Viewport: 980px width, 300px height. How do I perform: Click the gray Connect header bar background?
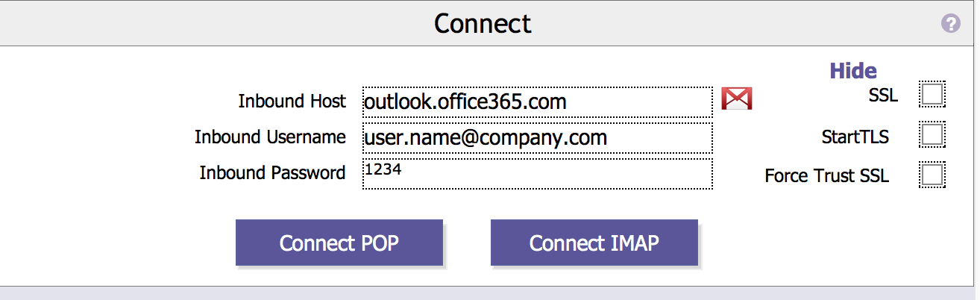click(224, 24)
